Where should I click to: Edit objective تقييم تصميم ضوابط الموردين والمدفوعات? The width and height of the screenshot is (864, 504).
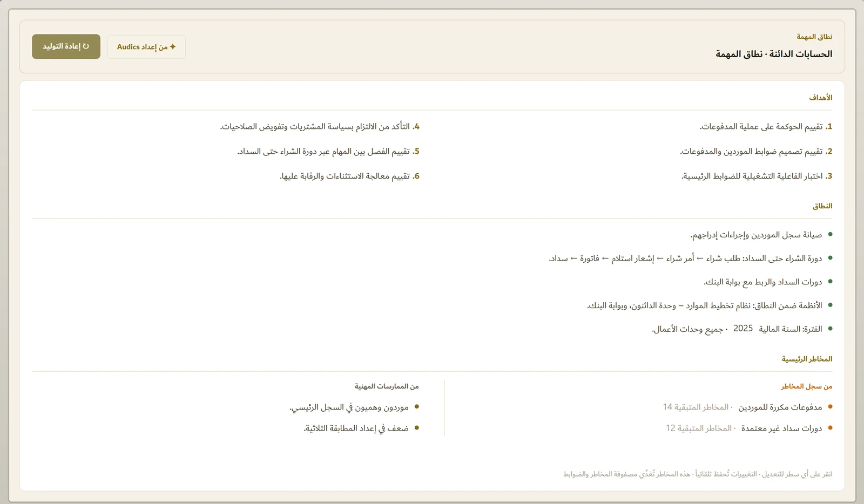(756, 152)
